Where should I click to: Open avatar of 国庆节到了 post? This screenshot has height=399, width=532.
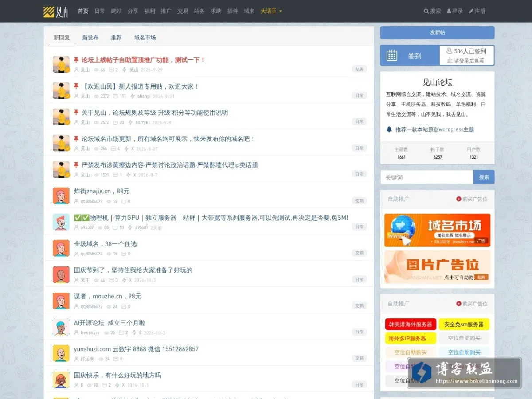coord(61,274)
